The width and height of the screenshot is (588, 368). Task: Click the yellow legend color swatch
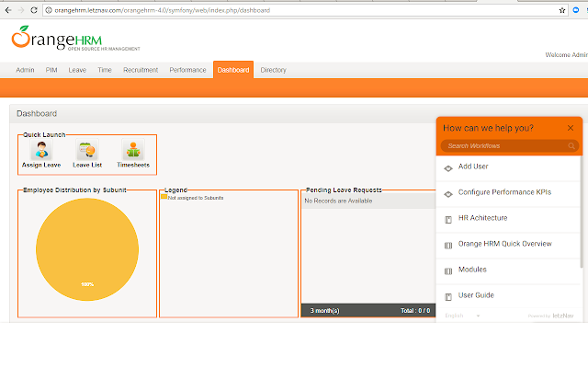(164, 197)
